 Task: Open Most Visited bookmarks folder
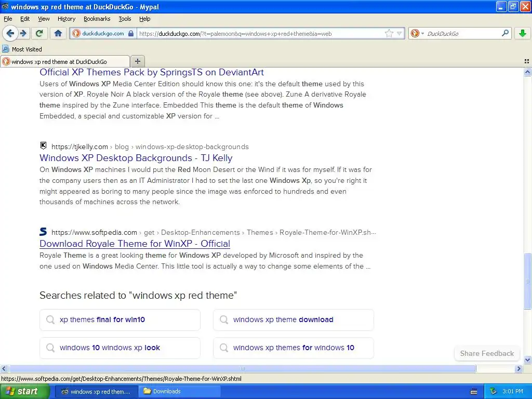click(x=22, y=49)
